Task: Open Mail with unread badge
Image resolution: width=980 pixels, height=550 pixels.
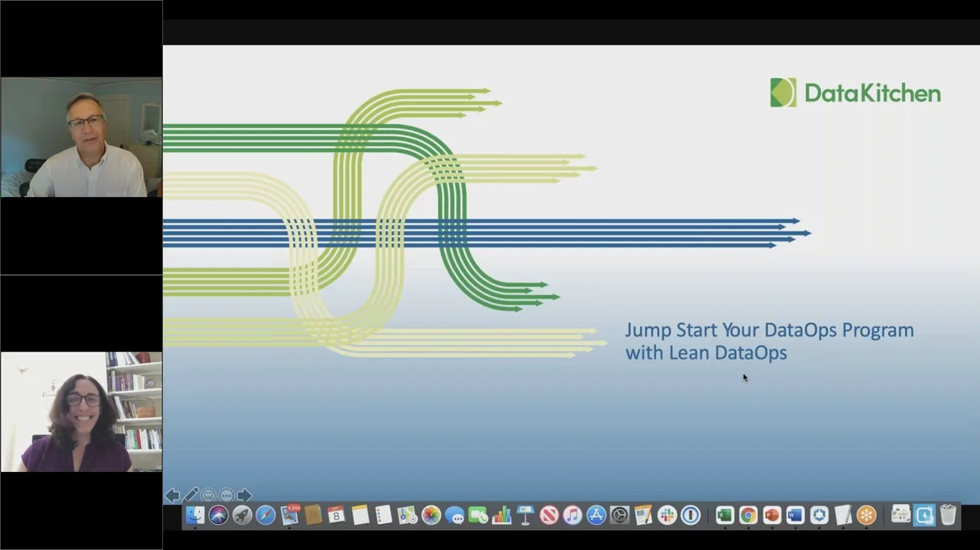Action: tap(289, 516)
